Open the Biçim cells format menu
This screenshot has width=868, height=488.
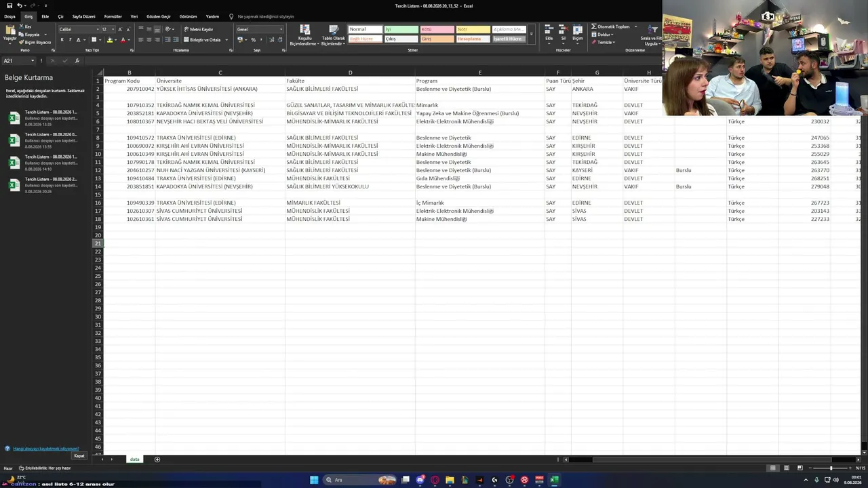[x=578, y=34]
